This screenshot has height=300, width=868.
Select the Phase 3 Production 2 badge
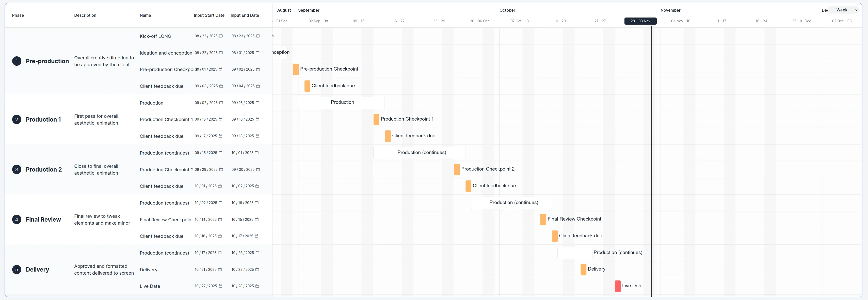17,169
